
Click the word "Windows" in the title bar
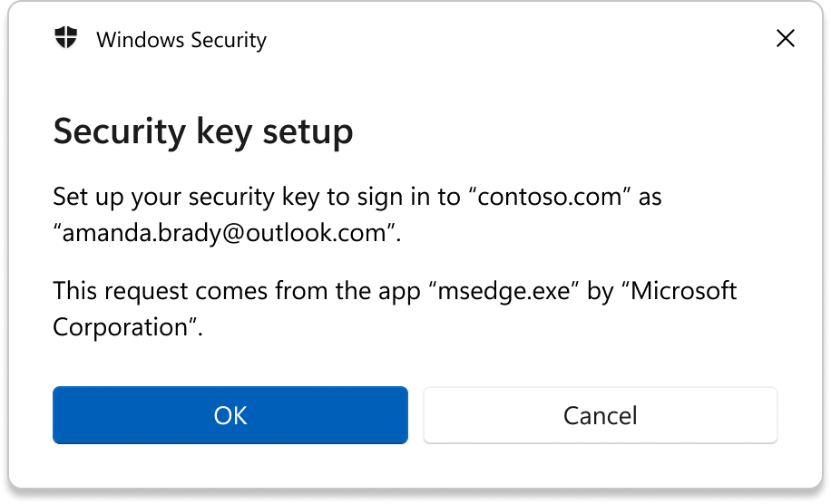(x=141, y=40)
